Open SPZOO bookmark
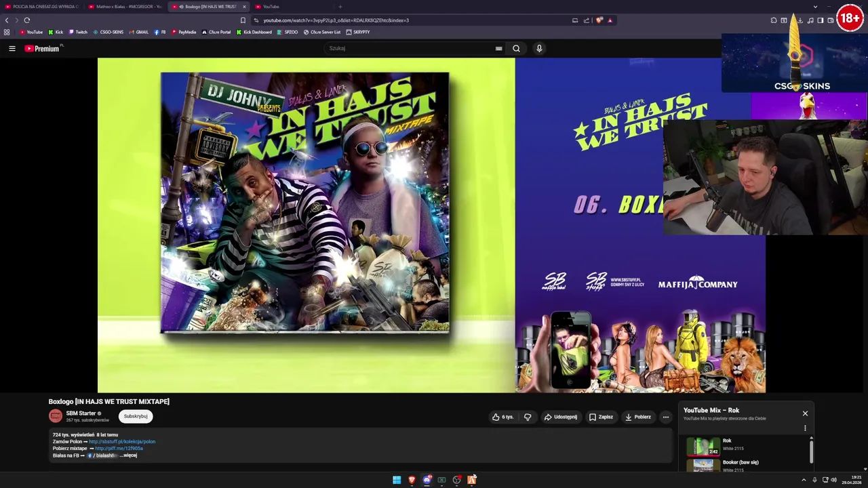 pos(288,32)
